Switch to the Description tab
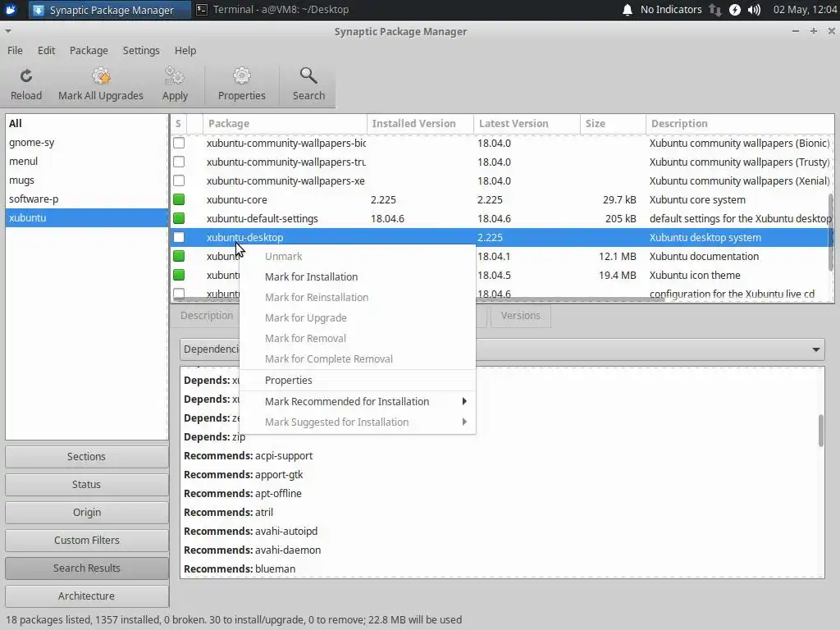 (x=206, y=316)
